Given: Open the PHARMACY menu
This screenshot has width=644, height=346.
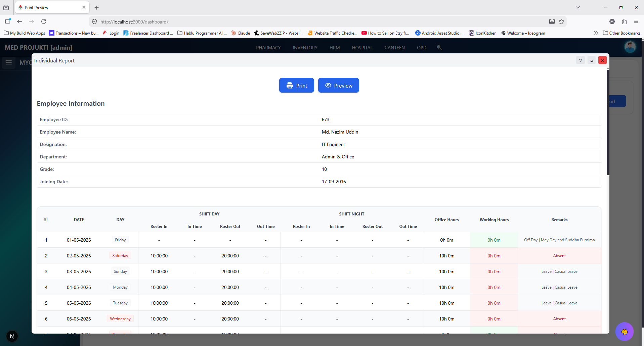Looking at the screenshot, I should click(268, 48).
